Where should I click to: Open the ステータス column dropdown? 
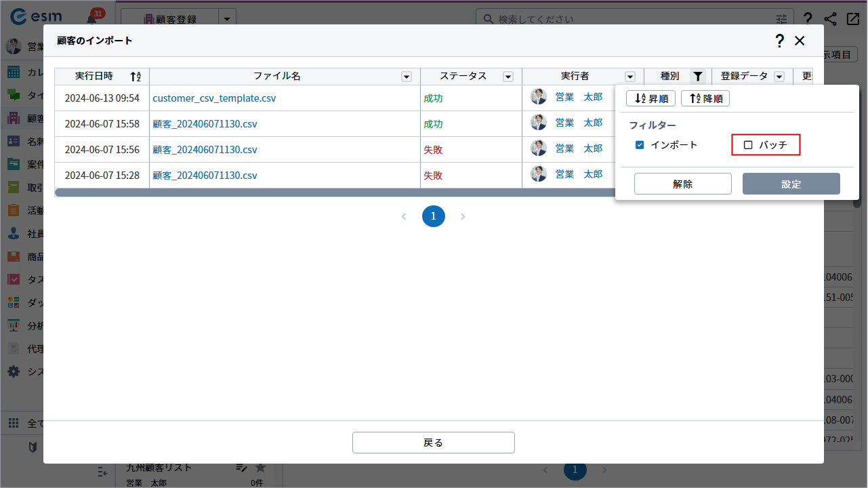pos(508,77)
